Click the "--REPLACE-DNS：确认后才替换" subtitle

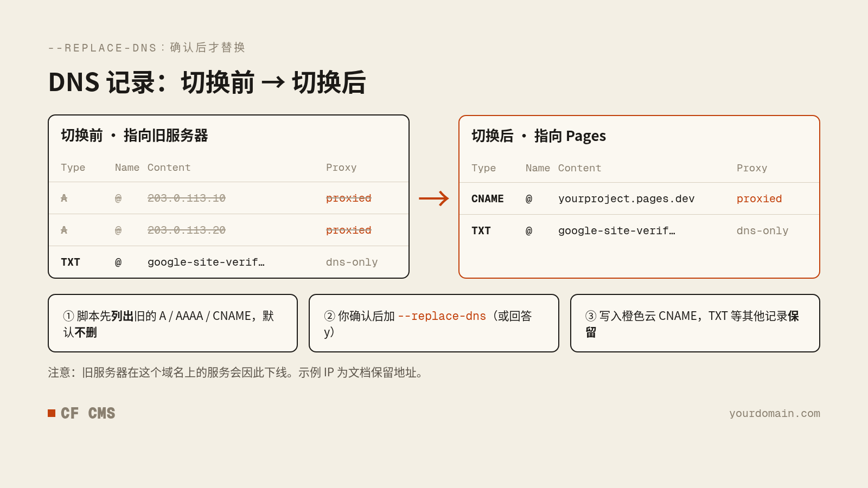tap(147, 48)
